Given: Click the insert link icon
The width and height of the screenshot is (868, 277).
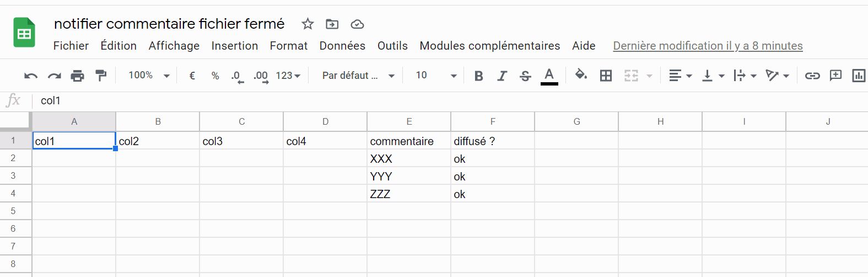Looking at the screenshot, I should [x=812, y=76].
